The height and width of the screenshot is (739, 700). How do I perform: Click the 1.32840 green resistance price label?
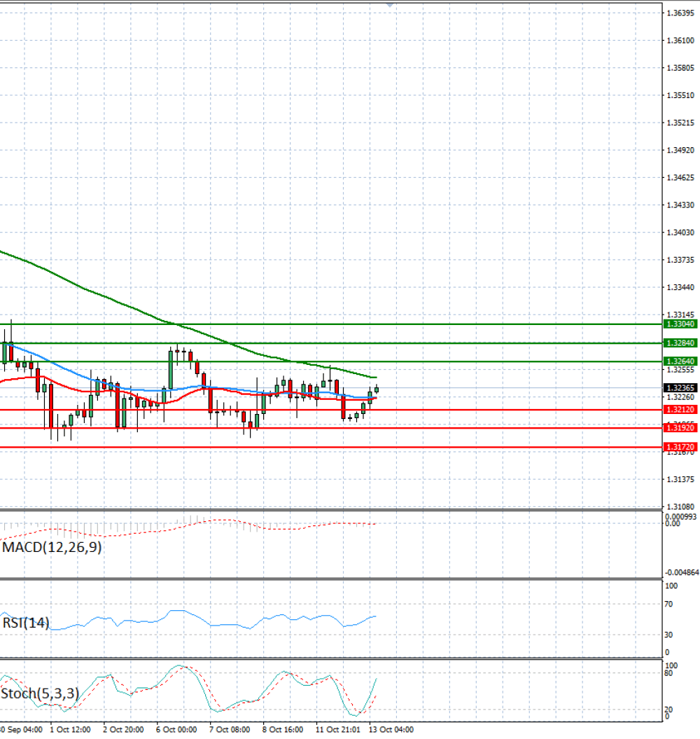click(x=680, y=343)
